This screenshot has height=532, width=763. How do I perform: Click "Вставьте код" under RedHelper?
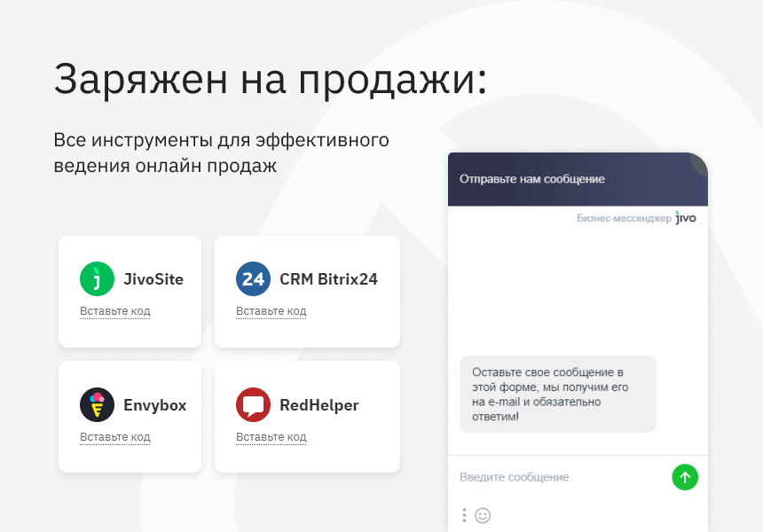click(x=271, y=437)
